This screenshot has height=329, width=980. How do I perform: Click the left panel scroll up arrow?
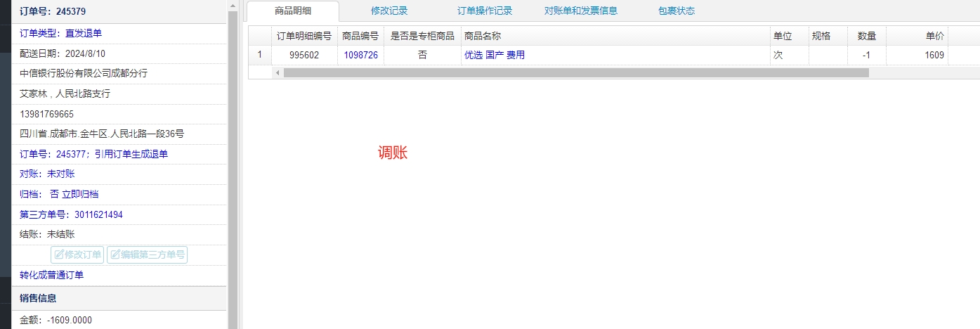pos(233,6)
